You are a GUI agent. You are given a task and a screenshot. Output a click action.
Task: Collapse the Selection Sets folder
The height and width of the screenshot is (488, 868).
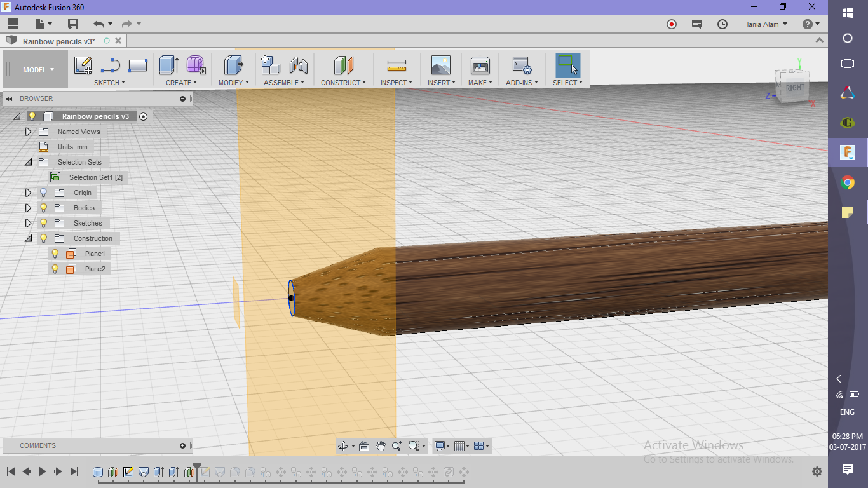28,162
